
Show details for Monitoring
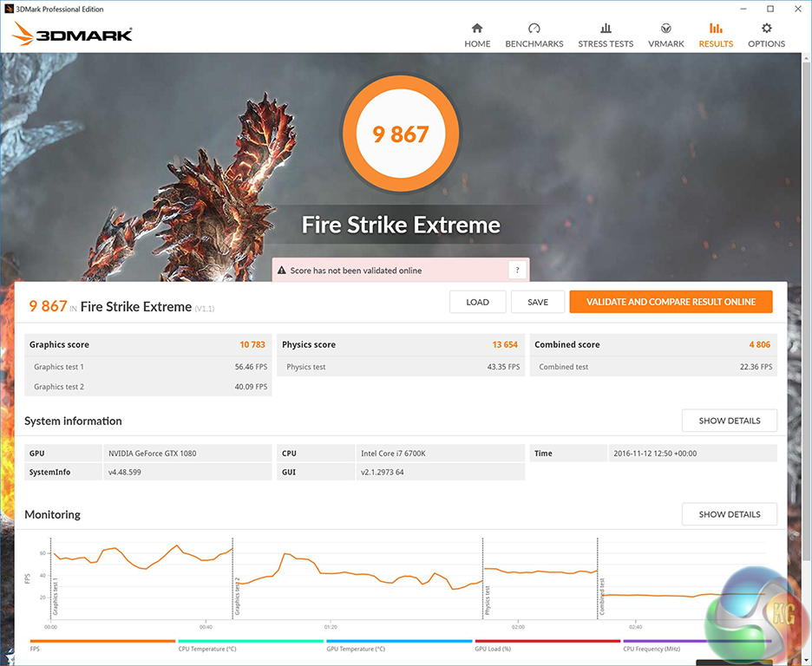click(729, 514)
